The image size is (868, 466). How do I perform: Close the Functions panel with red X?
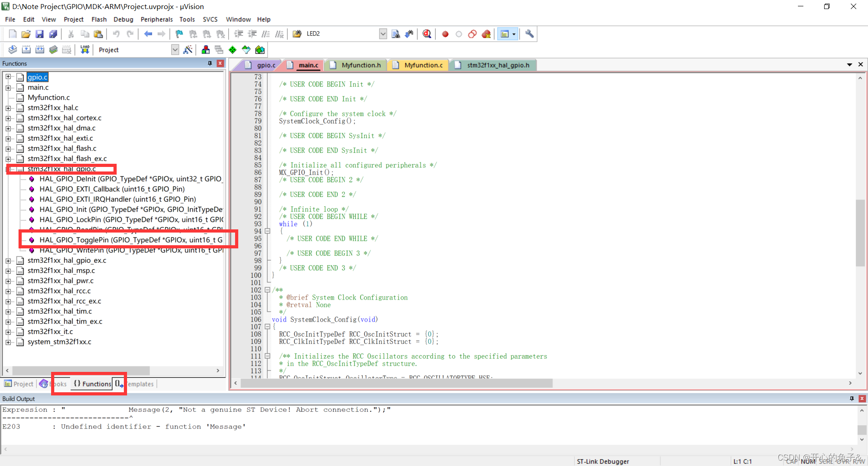220,63
